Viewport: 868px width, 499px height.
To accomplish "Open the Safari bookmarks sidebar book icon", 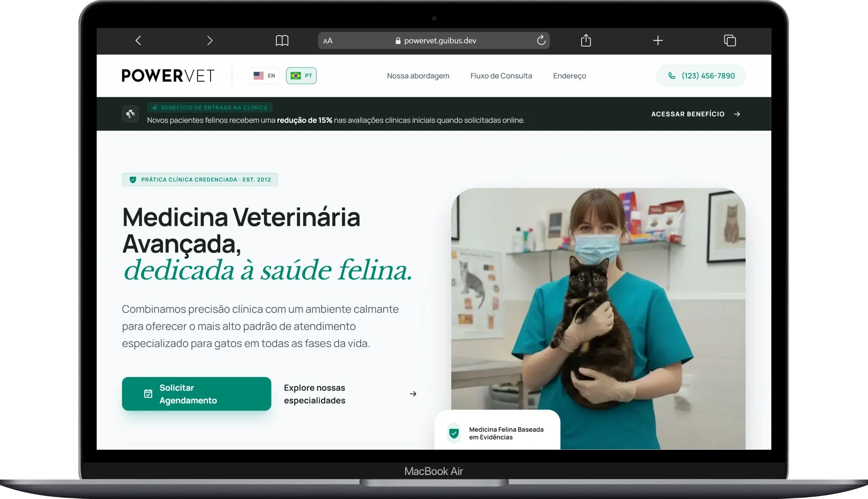I will point(282,40).
